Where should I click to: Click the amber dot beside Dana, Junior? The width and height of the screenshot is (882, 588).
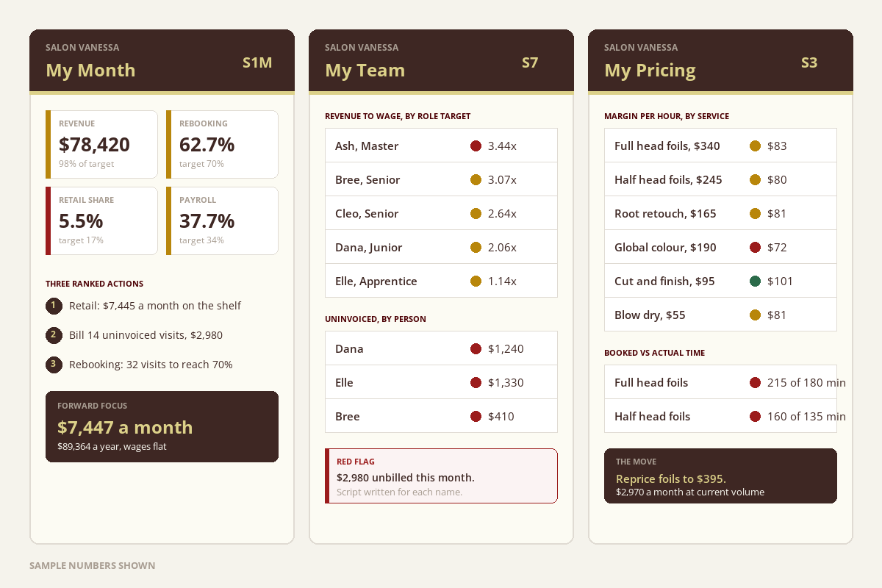point(476,247)
